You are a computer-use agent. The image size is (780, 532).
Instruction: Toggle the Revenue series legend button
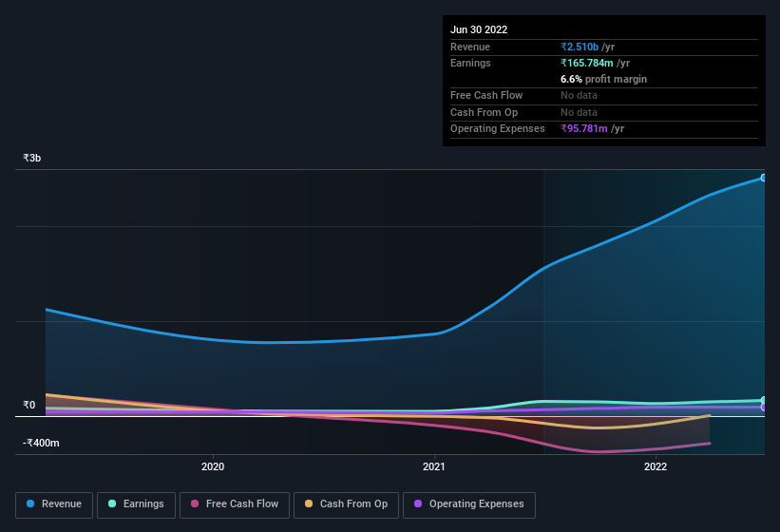[x=54, y=504]
